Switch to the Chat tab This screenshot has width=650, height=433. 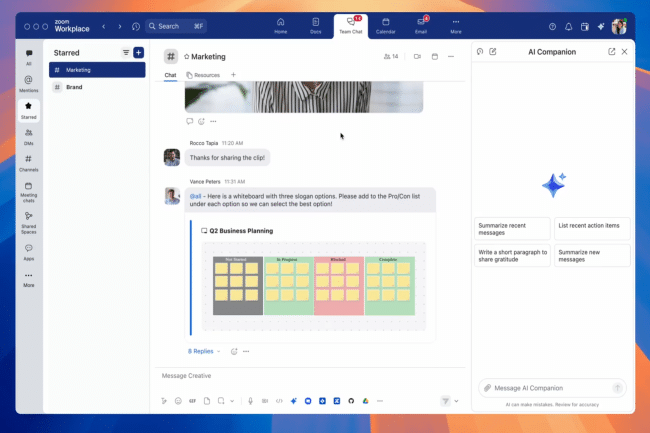click(x=170, y=75)
